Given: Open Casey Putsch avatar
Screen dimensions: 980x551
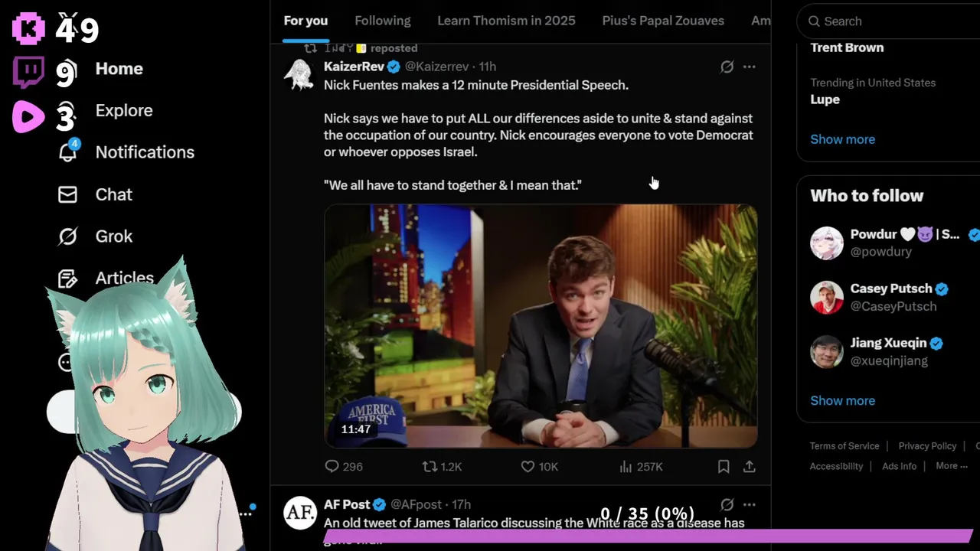Looking at the screenshot, I should point(827,298).
